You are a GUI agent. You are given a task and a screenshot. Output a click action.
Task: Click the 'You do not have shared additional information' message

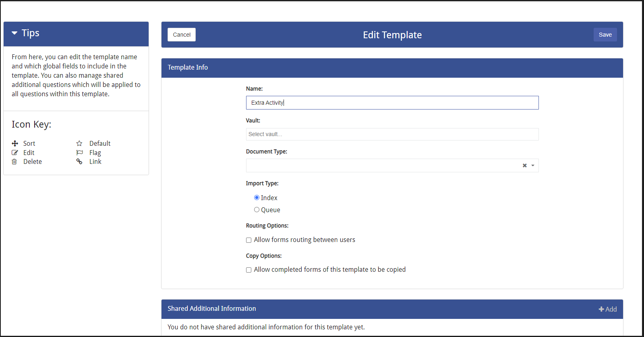point(266,327)
